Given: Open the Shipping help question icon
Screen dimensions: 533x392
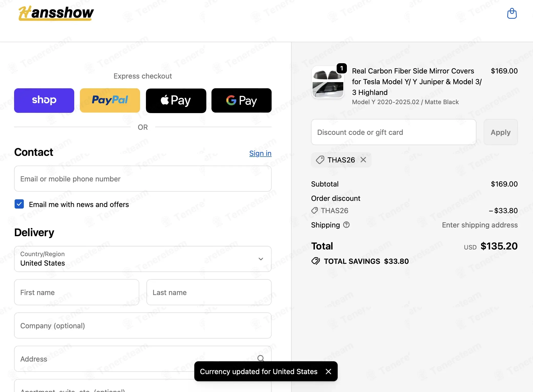Looking at the screenshot, I should coord(346,225).
